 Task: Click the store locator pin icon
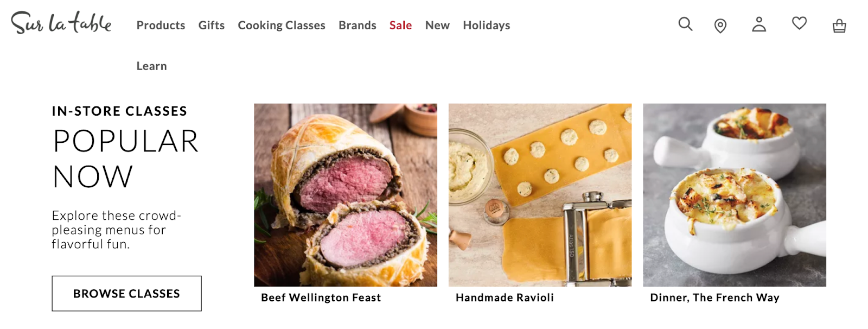click(x=720, y=26)
